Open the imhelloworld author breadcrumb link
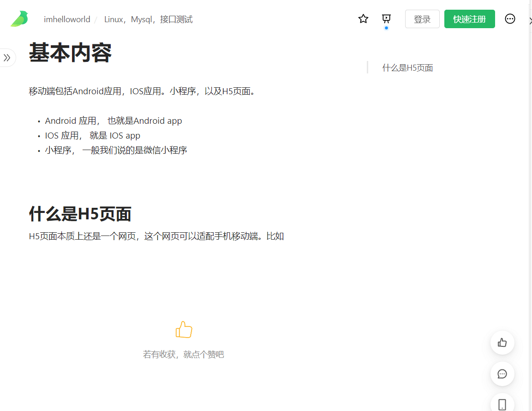This screenshot has height=411, width=532. pos(67,19)
